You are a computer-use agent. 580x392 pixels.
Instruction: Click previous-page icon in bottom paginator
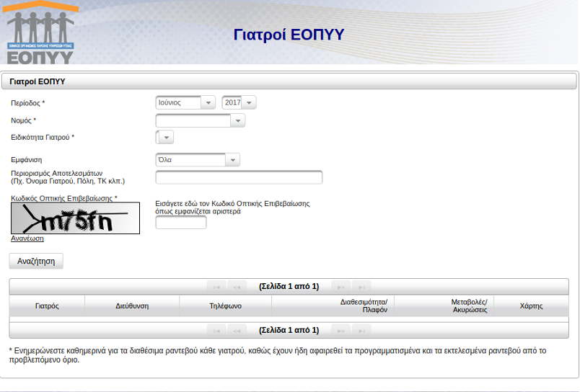point(237,330)
